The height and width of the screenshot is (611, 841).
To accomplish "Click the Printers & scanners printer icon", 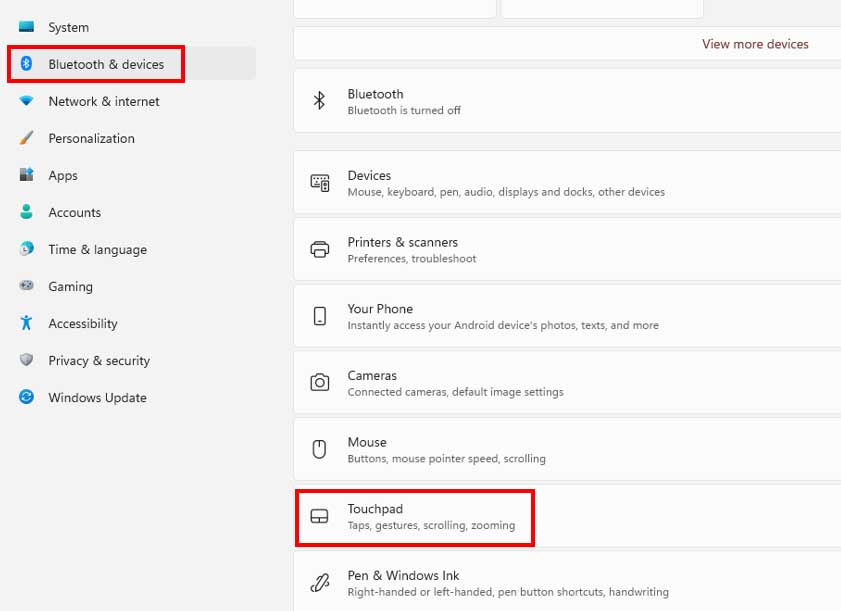I will pyautogui.click(x=320, y=249).
